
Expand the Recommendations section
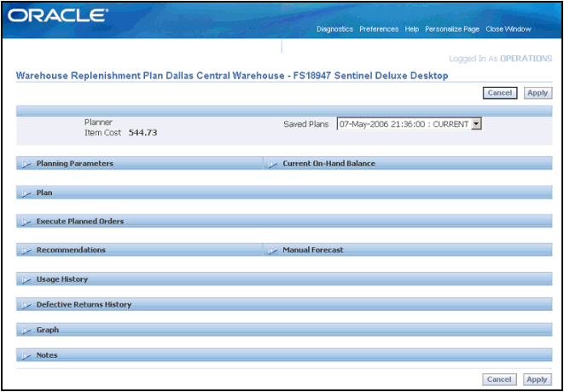(27, 250)
